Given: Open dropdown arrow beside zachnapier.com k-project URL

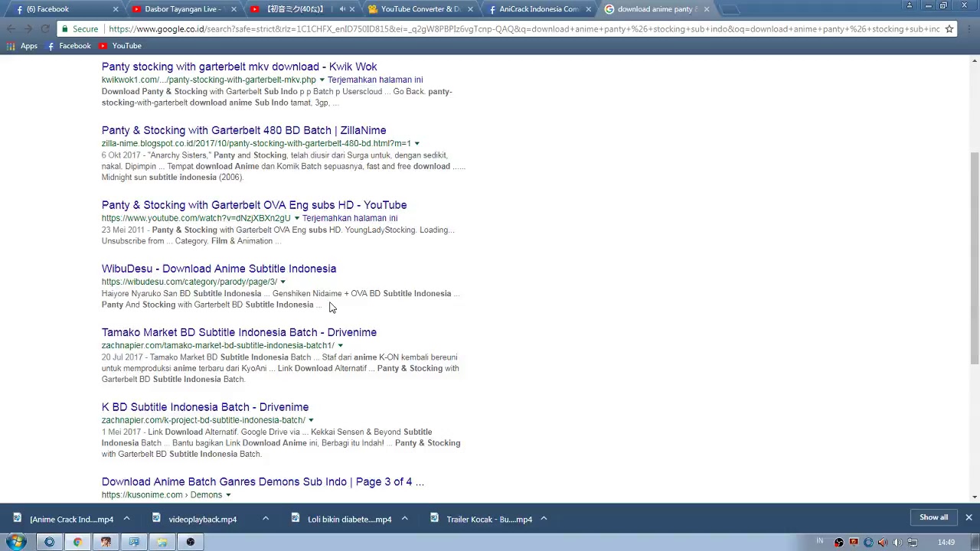Looking at the screenshot, I should (x=311, y=421).
